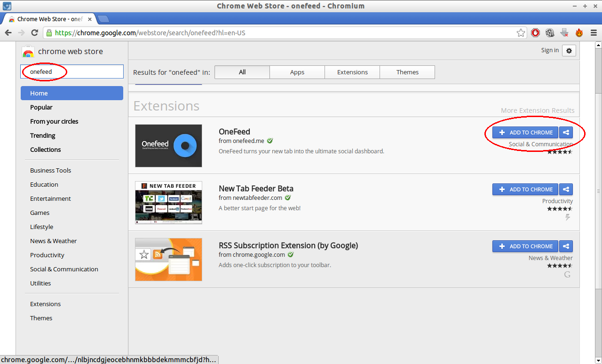This screenshot has width=602, height=364.
Task: Click the Chrome Web Store logo icon
Action: coord(28,52)
